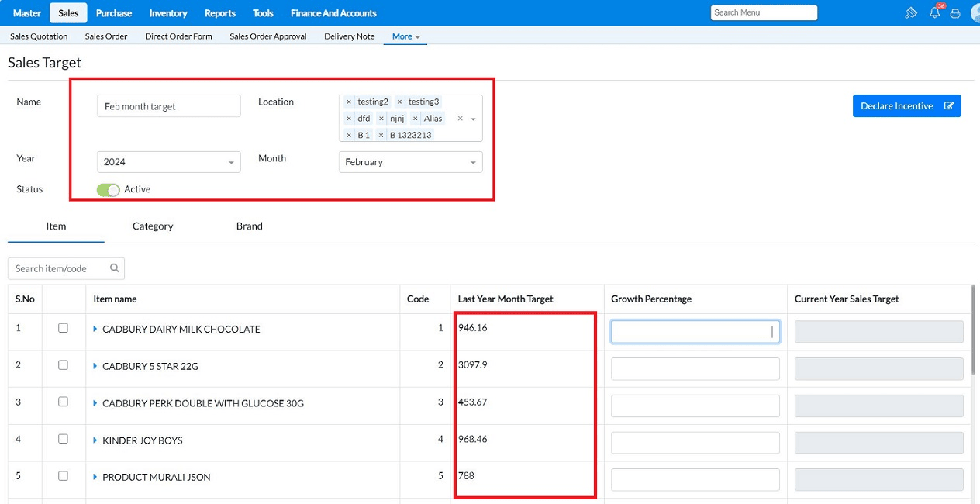Check the CADBURY DAIRY MILK CHOCOLATE checkbox
The width and height of the screenshot is (980, 504).
64,328
